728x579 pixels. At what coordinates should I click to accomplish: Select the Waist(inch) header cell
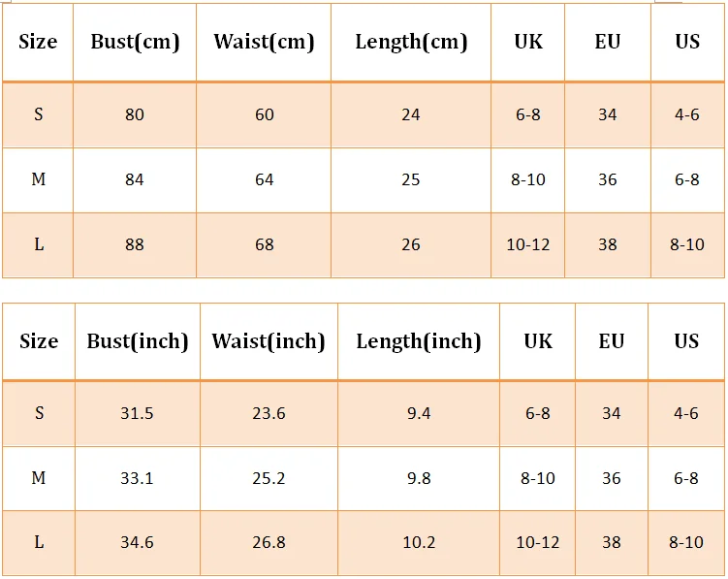tap(269, 341)
